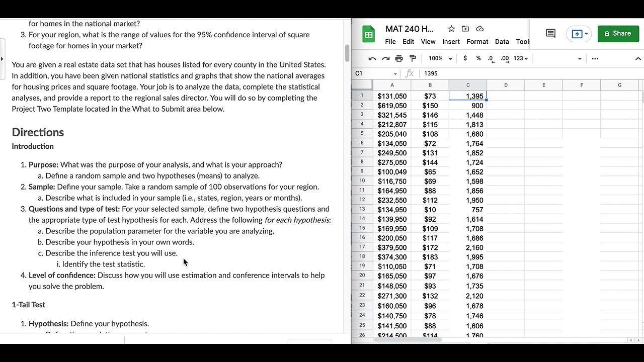Select row 20 header
Screen dimensions: 644x362
pyautogui.click(x=362, y=276)
